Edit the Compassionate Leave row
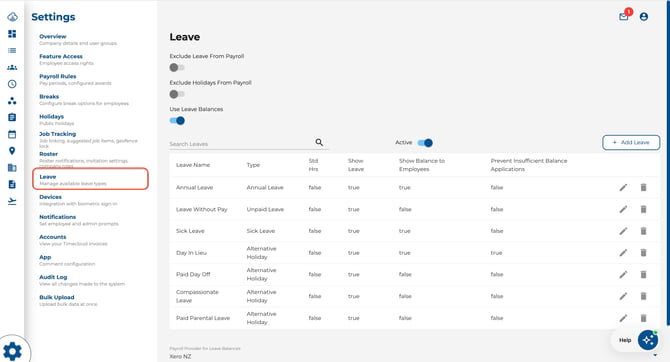Viewport: 670px width, 362px height. point(623,296)
